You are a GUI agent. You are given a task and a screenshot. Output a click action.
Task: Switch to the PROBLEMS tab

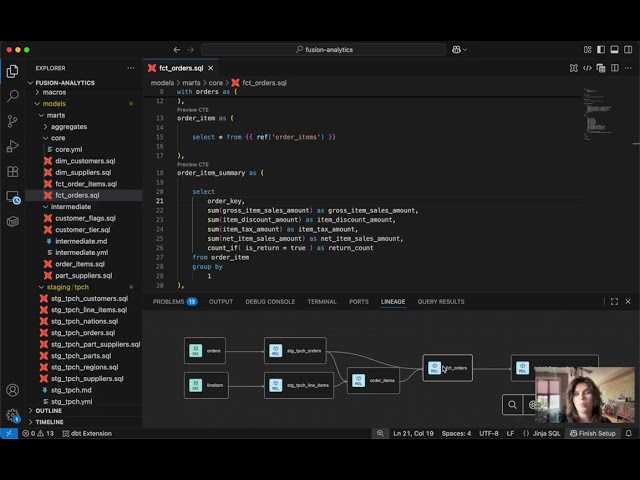tap(175, 302)
